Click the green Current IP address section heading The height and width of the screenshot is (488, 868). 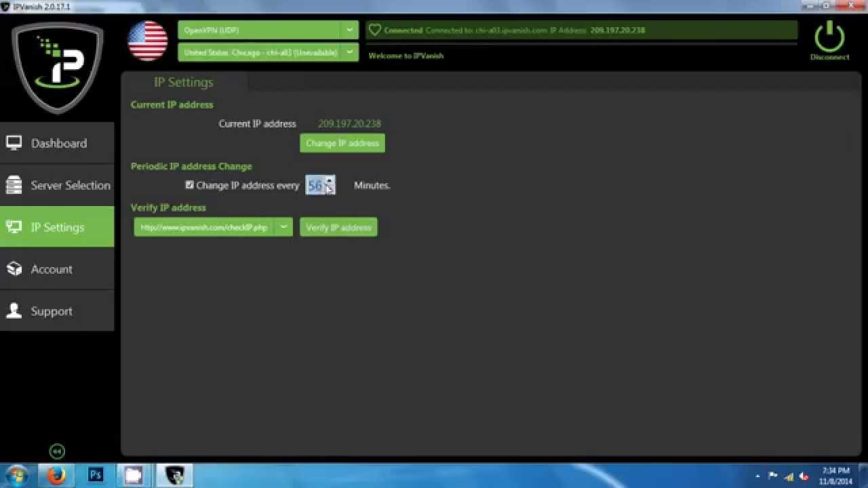(172, 104)
